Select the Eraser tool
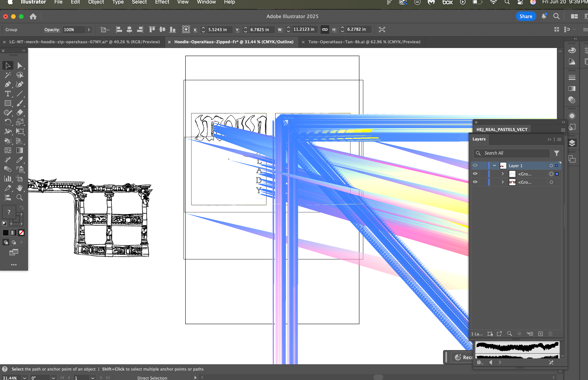Viewport: 588px width, 380px height. [x=20, y=113]
